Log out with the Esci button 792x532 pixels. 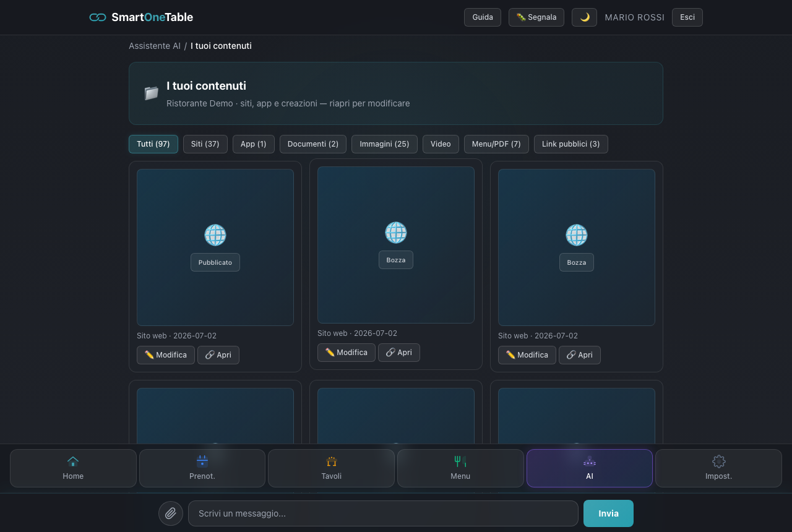tap(687, 17)
